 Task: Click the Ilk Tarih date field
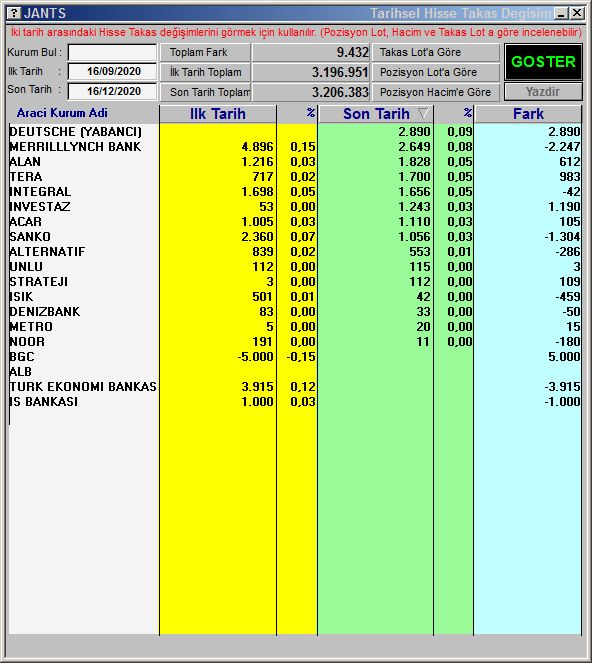pos(112,71)
